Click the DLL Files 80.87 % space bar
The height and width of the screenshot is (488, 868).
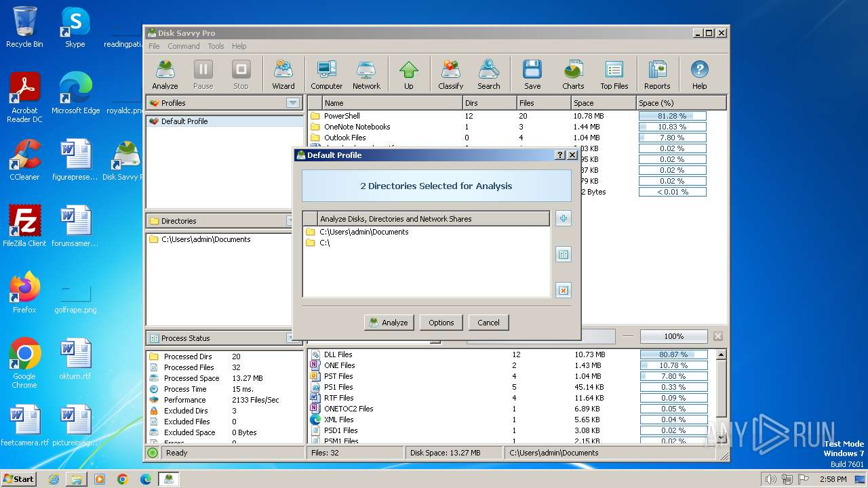[673, 354]
